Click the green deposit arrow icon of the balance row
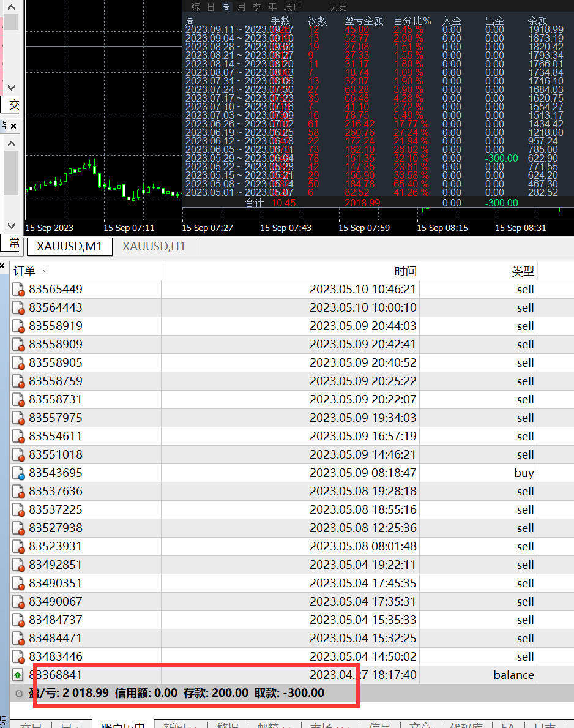This screenshot has height=728, width=574. click(18, 675)
